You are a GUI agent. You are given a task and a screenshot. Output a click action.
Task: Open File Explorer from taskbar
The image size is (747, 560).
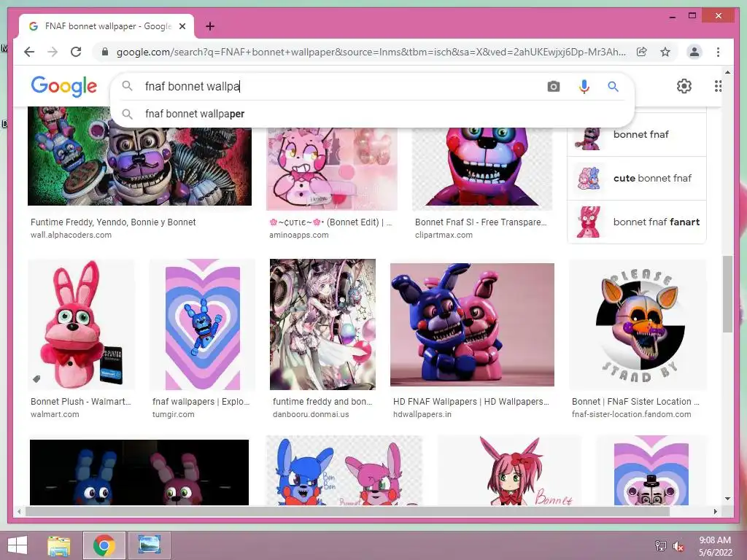[x=59, y=545]
